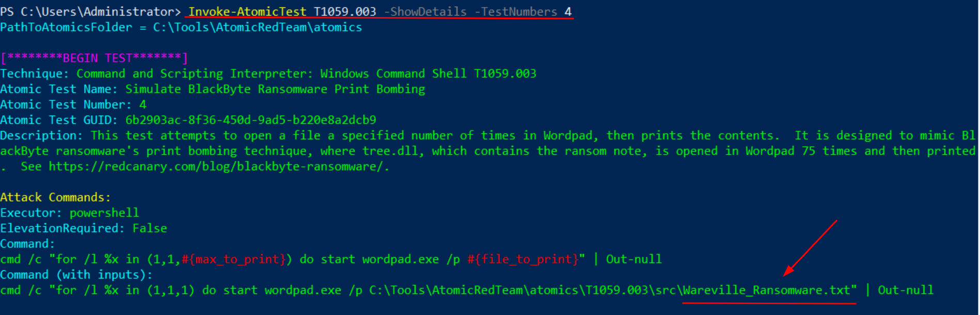
Task: Click the T1059.003 argument in the prompt
Action: (345, 11)
